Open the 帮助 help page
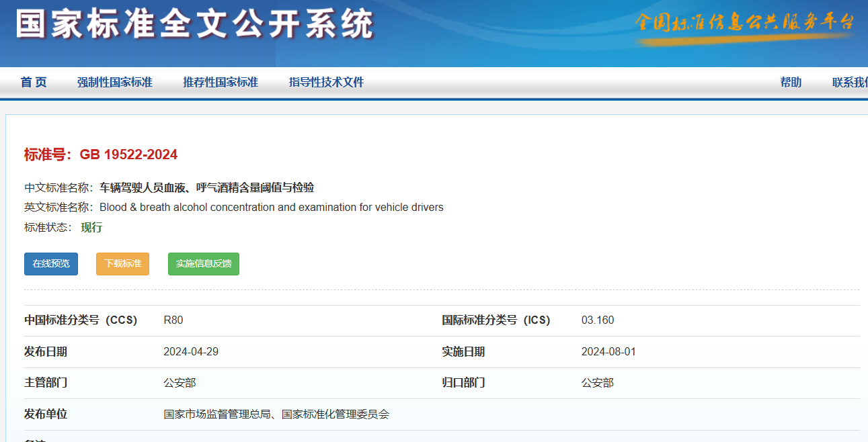The image size is (868, 442). (791, 82)
